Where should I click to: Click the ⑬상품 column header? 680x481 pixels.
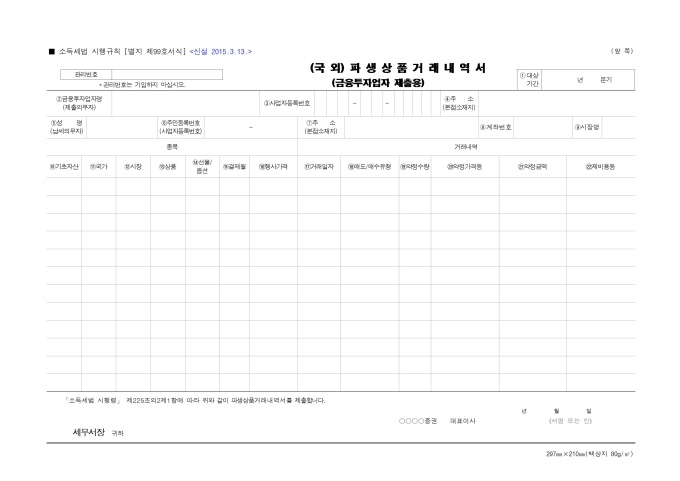(x=167, y=167)
